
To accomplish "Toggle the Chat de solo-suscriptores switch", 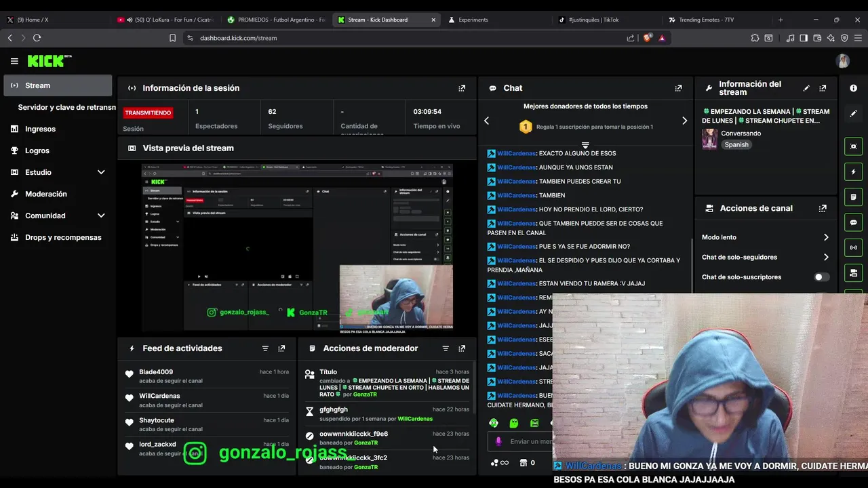I will tap(821, 277).
